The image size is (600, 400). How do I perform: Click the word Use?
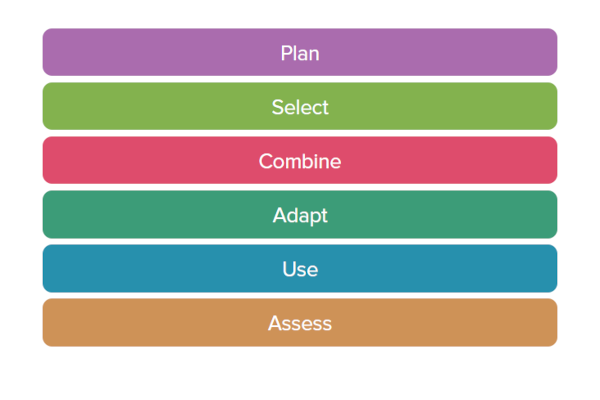[x=300, y=269]
